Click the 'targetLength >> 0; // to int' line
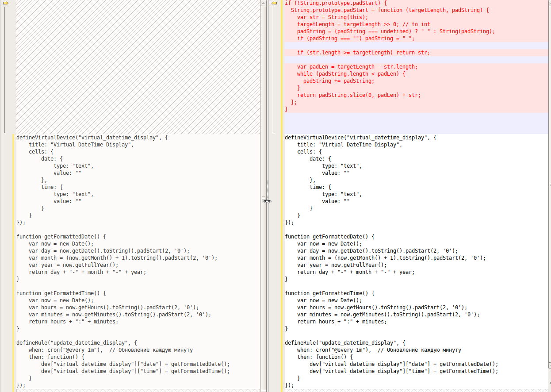Screen dimensions: 551x392 364,24
